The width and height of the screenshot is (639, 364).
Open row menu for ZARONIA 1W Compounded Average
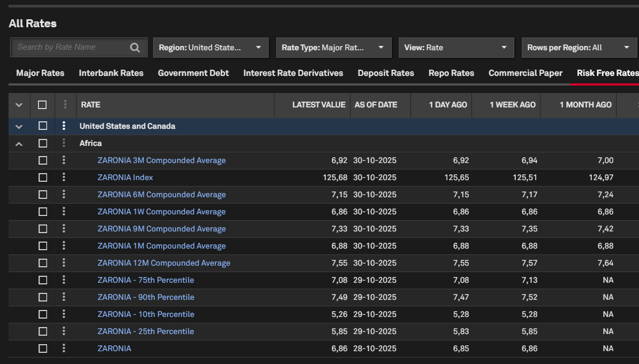coord(64,212)
